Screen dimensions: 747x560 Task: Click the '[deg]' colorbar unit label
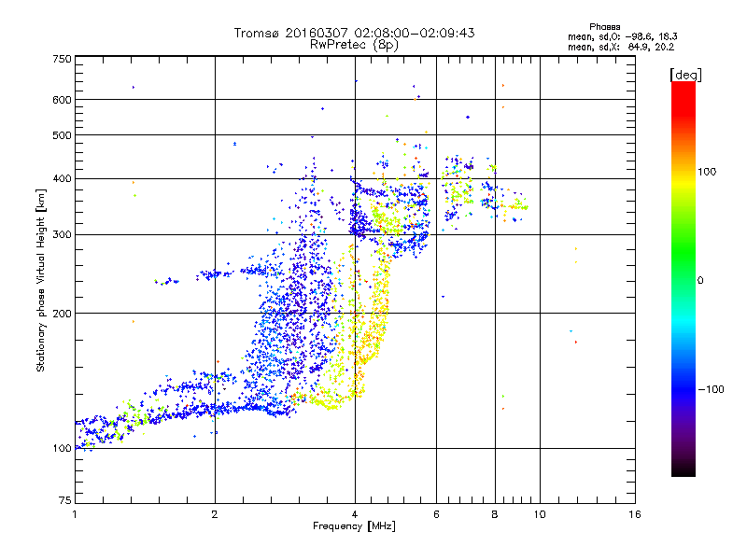tap(685, 75)
